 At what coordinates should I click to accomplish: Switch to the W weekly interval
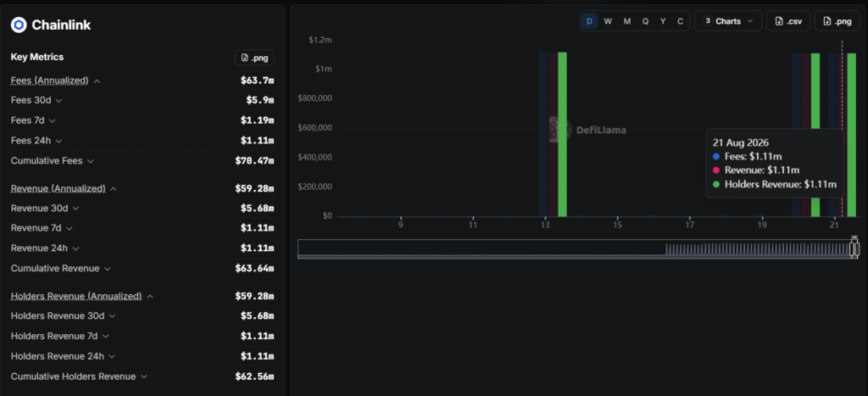click(608, 21)
